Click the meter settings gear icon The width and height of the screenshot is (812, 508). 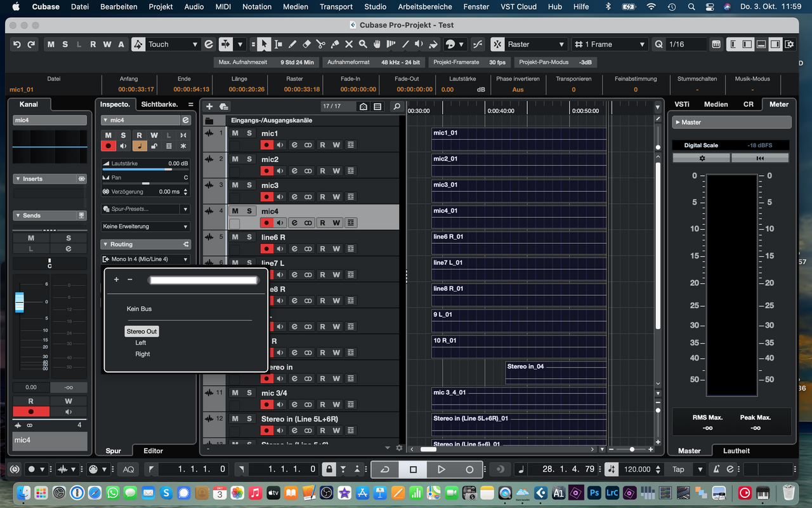click(702, 158)
